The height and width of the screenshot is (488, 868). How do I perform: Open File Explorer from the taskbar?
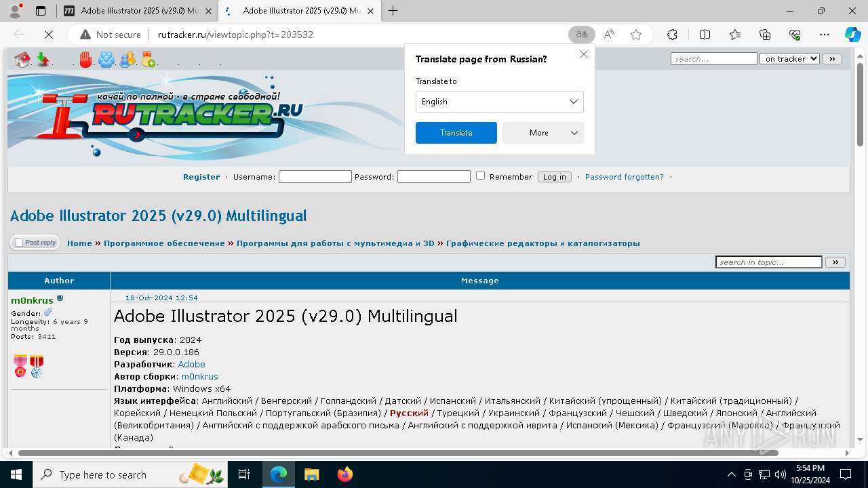[x=311, y=474]
